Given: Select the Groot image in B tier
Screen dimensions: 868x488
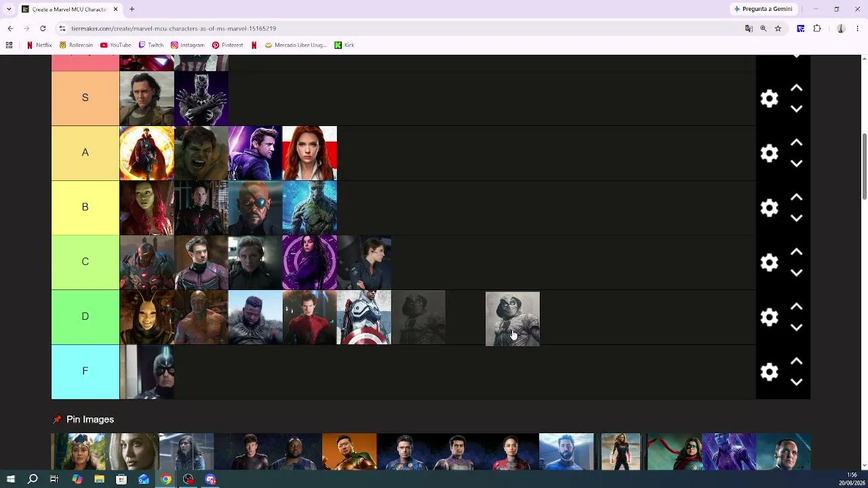Looking at the screenshot, I should coord(310,207).
